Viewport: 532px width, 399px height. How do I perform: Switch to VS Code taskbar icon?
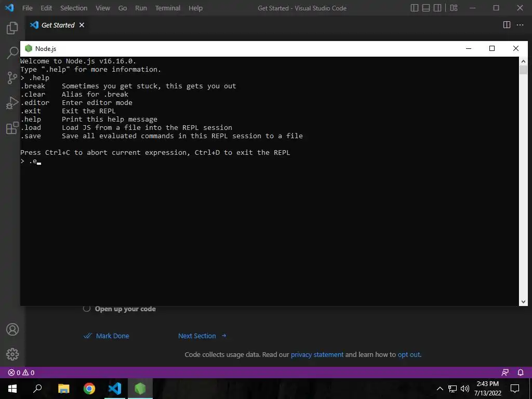pos(115,389)
